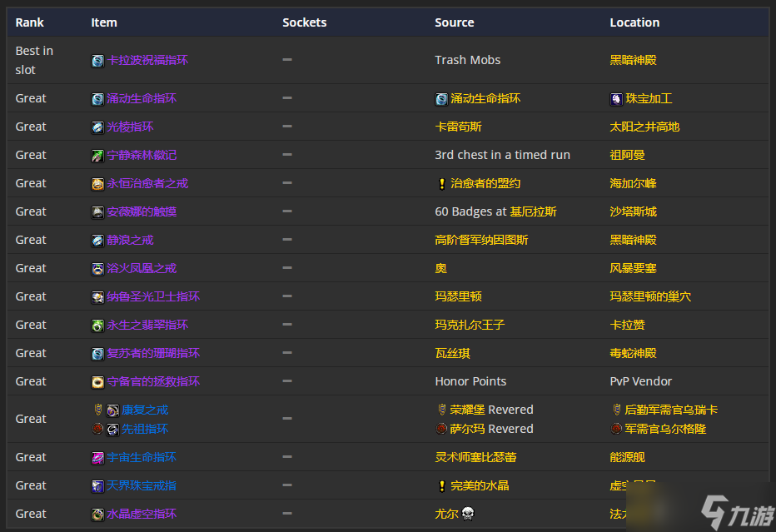Go to the 卡拉赞 location link
The width and height of the screenshot is (776, 532).
pyautogui.click(x=627, y=326)
